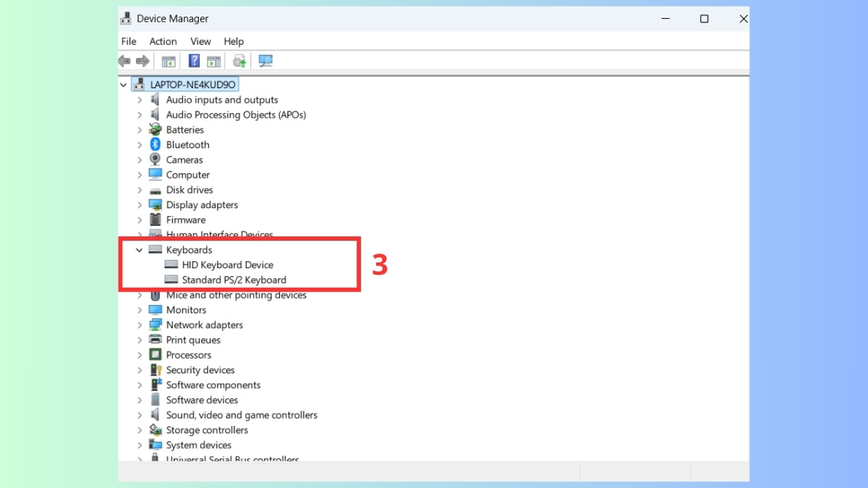Open the View menu
This screenshot has width=868, height=488.
(x=200, y=41)
